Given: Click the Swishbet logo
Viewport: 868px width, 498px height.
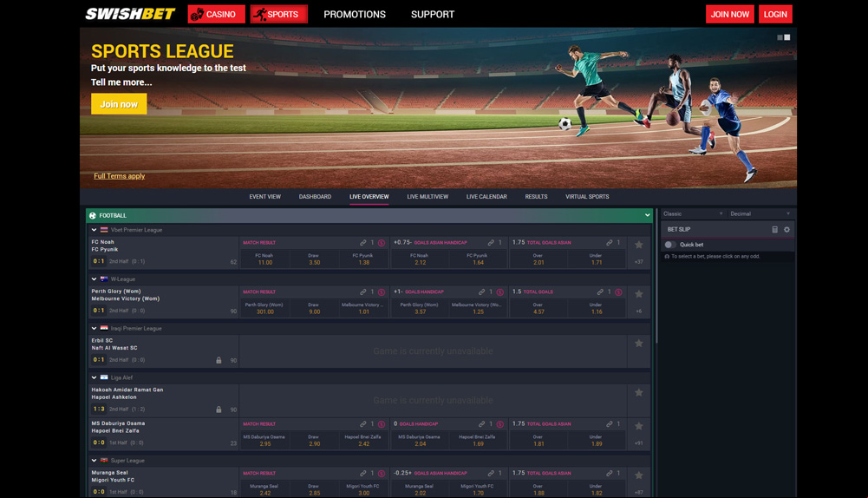Looking at the screenshot, I should tap(130, 14).
